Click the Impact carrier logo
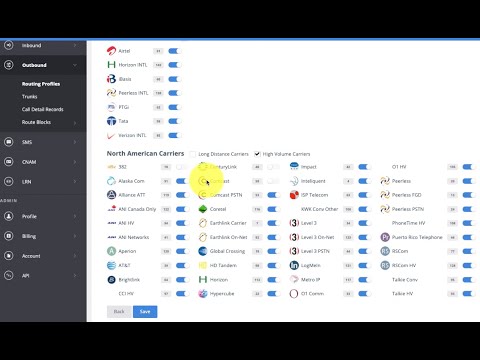 pyautogui.click(x=294, y=166)
